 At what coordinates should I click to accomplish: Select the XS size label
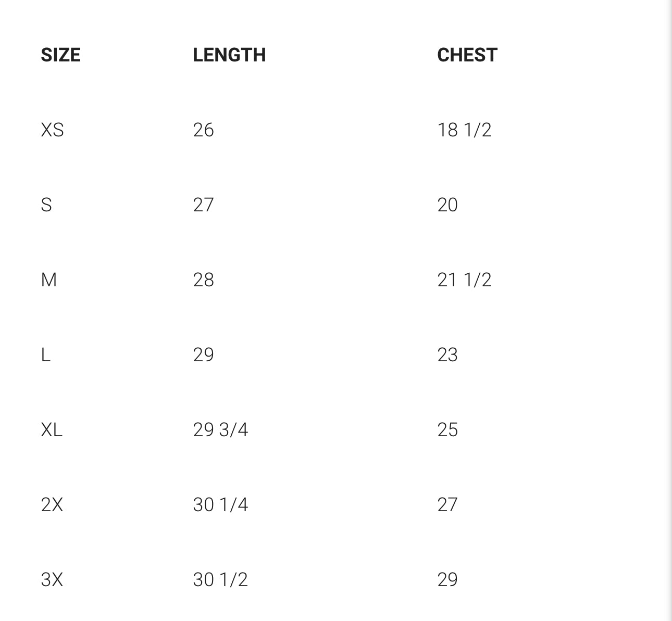pos(52,130)
